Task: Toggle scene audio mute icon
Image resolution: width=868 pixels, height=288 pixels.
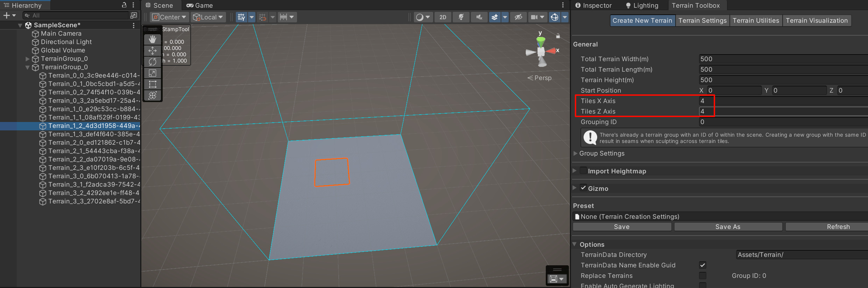Action: [x=479, y=17]
